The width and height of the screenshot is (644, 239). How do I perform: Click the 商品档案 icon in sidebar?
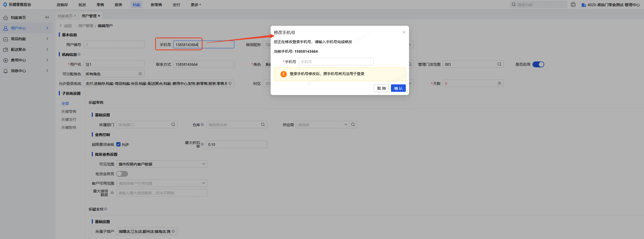(x=6, y=39)
